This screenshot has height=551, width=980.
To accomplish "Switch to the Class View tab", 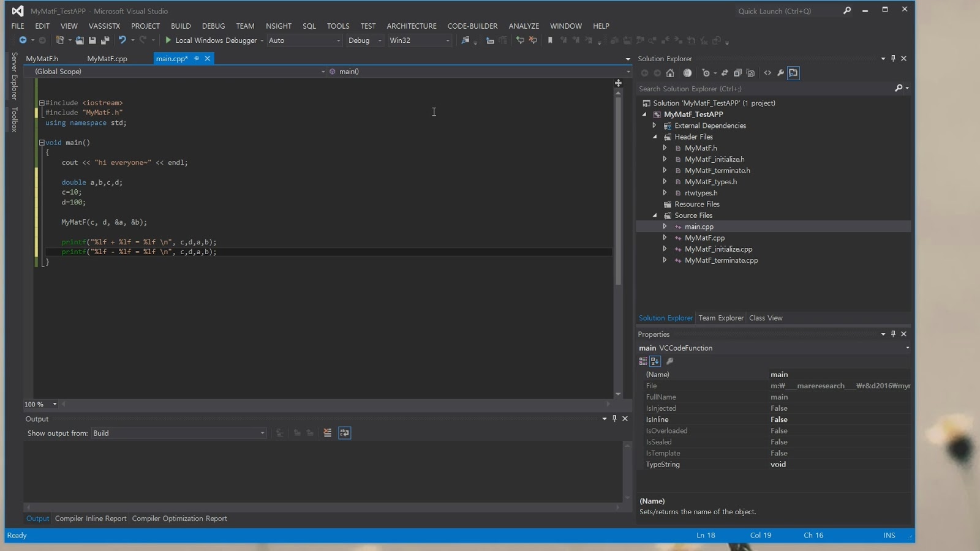I will tap(766, 318).
